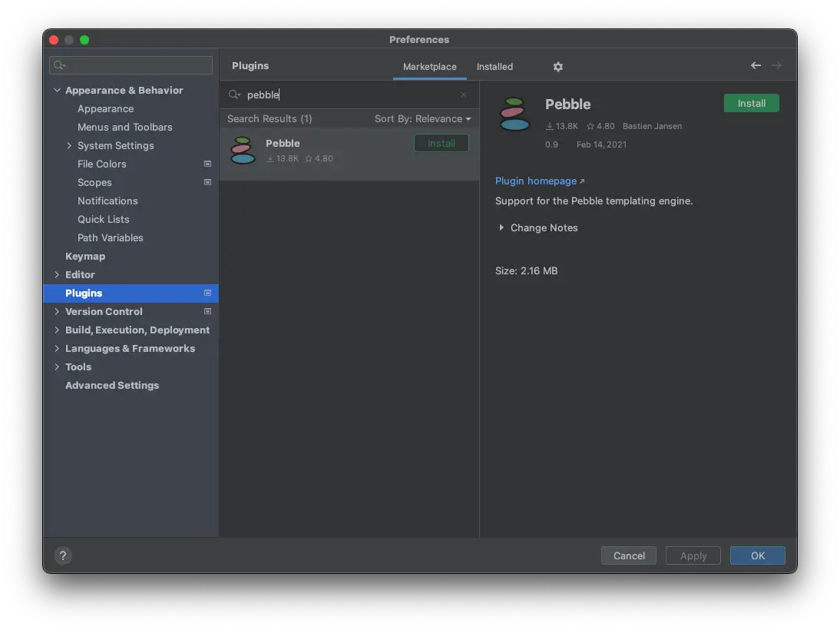The image size is (840, 630).
Task: Click the project-level icon beside Plugins
Action: pyautogui.click(x=207, y=293)
